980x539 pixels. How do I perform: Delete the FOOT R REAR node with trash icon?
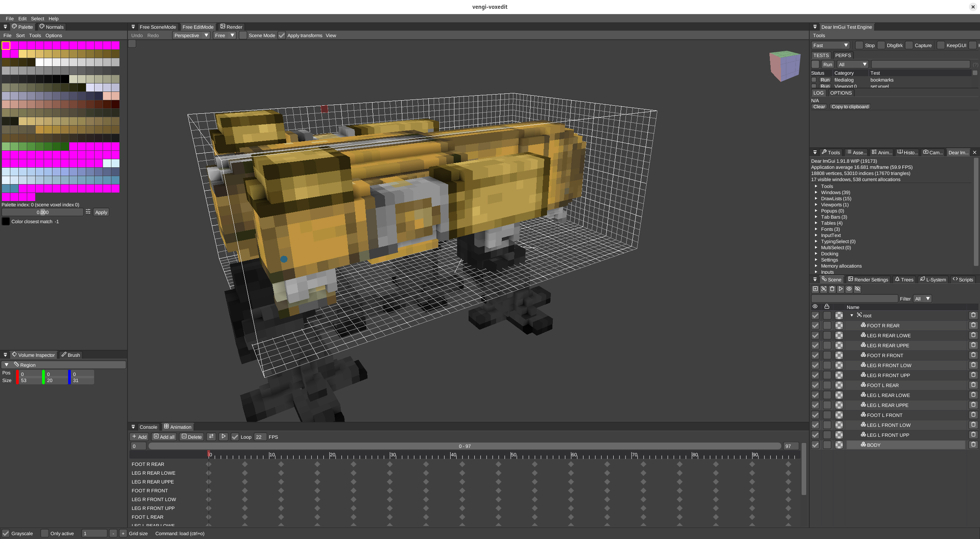point(973,325)
